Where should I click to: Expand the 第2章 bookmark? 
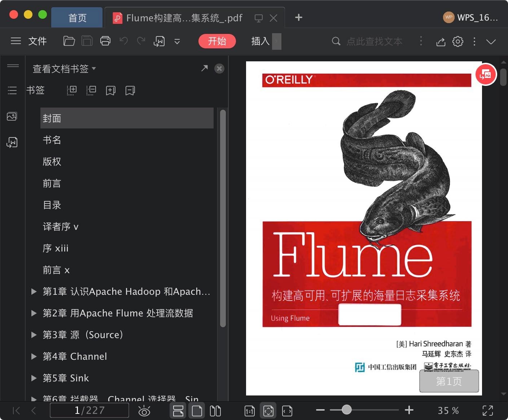point(34,313)
